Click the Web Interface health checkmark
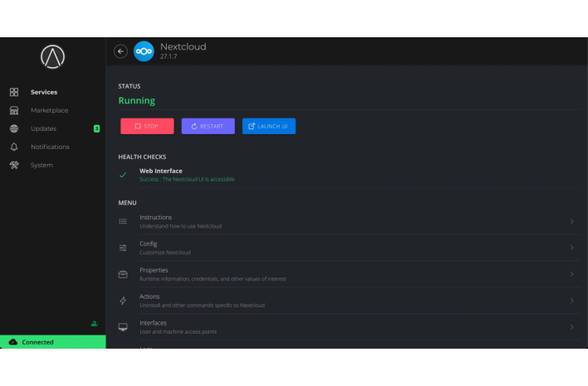The height and width of the screenshot is (386, 588). [x=123, y=175]
